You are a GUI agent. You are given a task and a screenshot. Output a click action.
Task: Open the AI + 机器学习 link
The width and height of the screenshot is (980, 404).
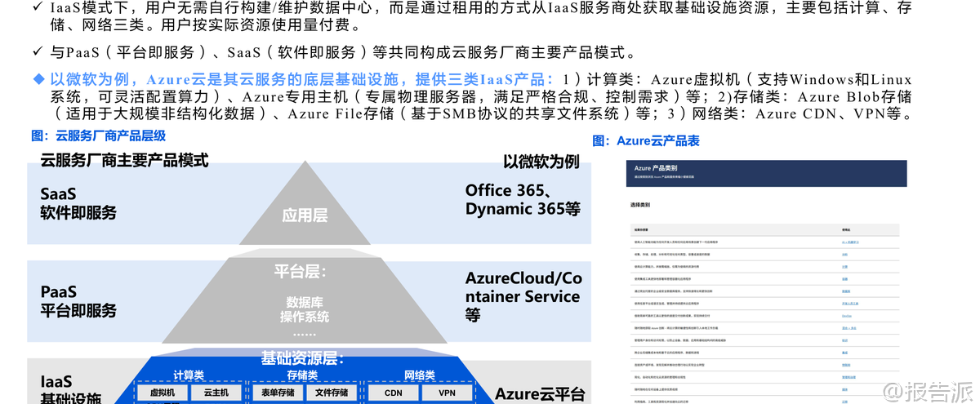pos(849,242)
